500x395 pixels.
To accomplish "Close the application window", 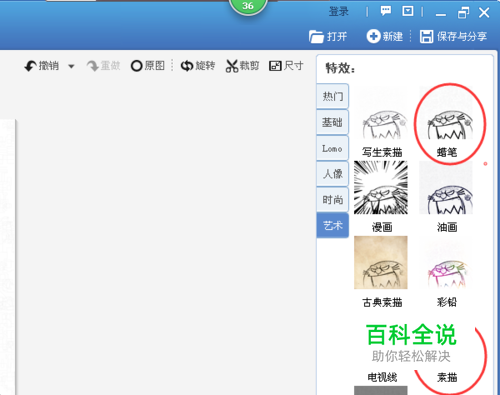I will [x=484, y=13].
